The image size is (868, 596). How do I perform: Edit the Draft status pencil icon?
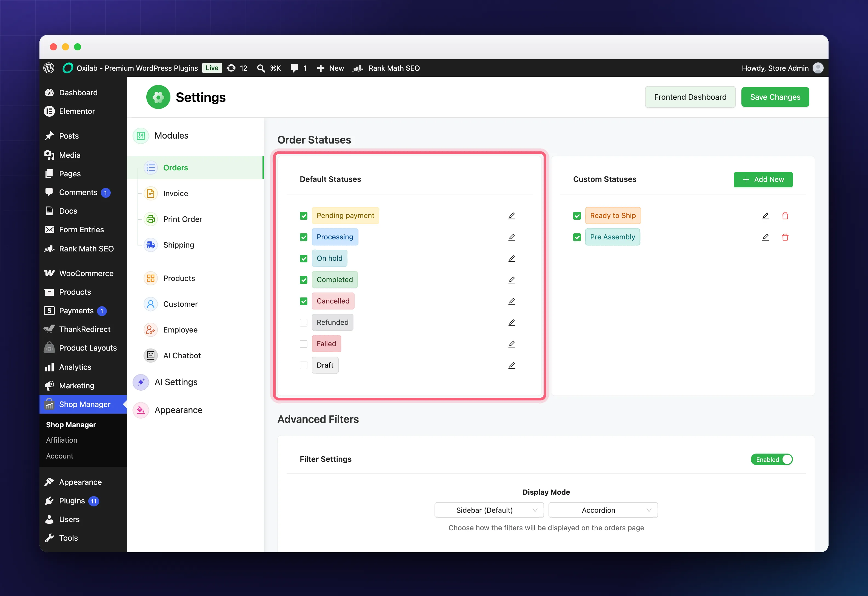pyautogui.click(x=512, y=365)
